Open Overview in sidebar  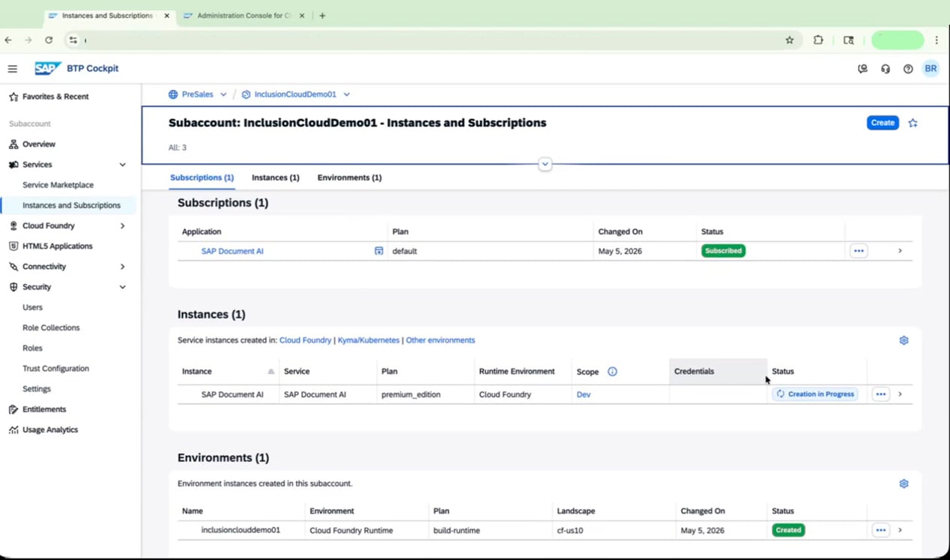[39, 144]
